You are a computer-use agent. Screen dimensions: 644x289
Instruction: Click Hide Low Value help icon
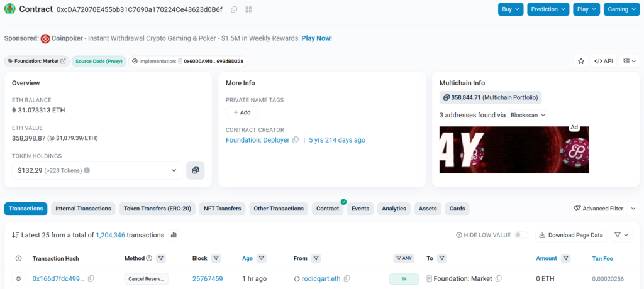[x=458, y=235]
